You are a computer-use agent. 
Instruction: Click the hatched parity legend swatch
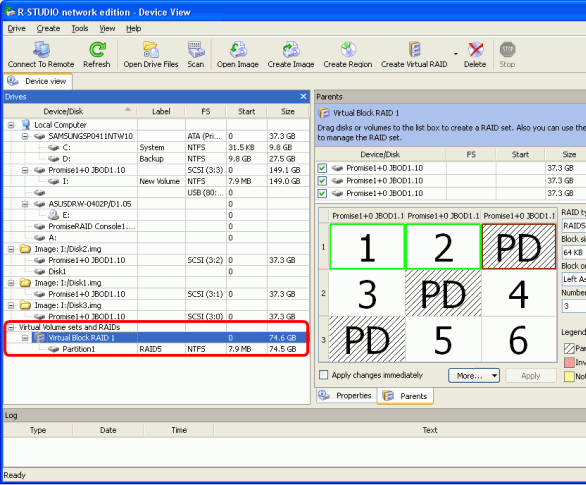[x=569, y=348]
